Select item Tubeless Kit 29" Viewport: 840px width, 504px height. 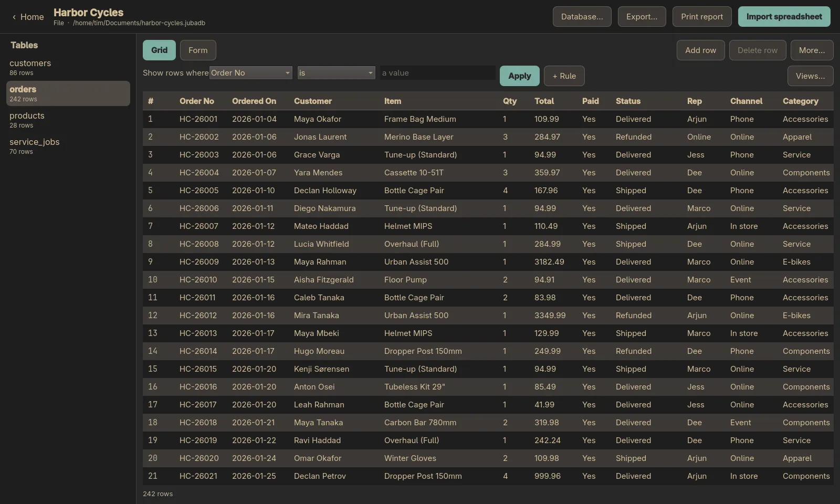click(414, 387)
